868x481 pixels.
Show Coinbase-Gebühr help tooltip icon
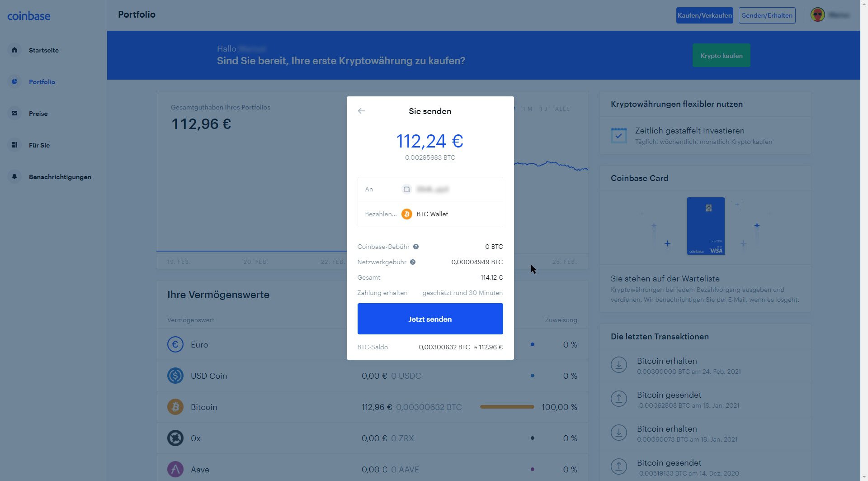(416, 247)
